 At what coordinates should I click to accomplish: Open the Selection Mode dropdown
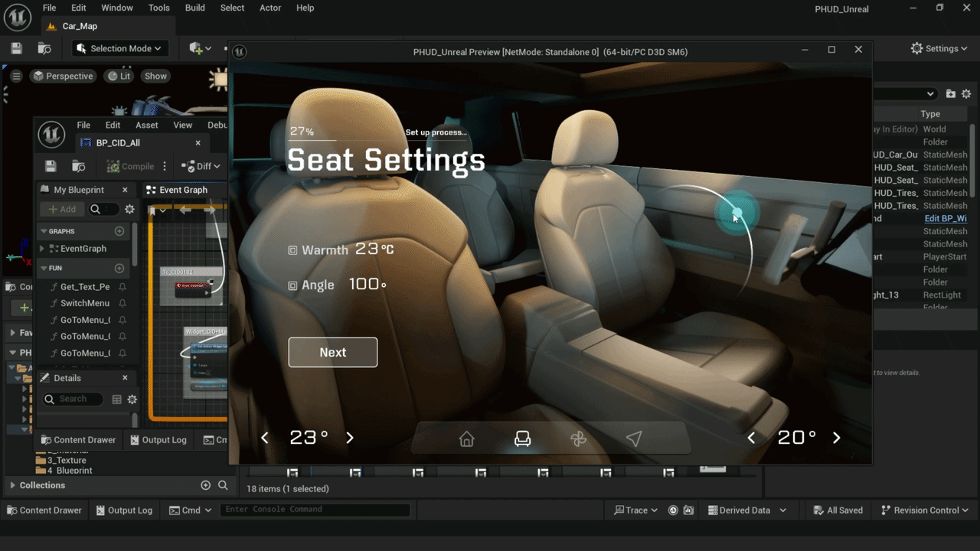(x=120, y=48)
